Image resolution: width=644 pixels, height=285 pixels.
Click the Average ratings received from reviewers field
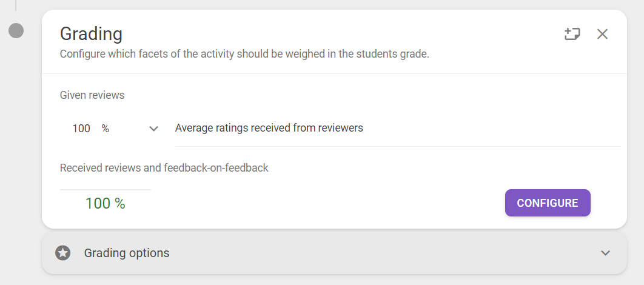(x=398, y=128)
